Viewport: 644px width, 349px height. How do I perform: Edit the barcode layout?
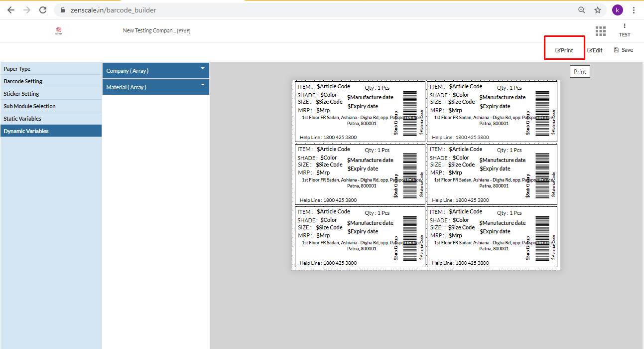point(595,50)
